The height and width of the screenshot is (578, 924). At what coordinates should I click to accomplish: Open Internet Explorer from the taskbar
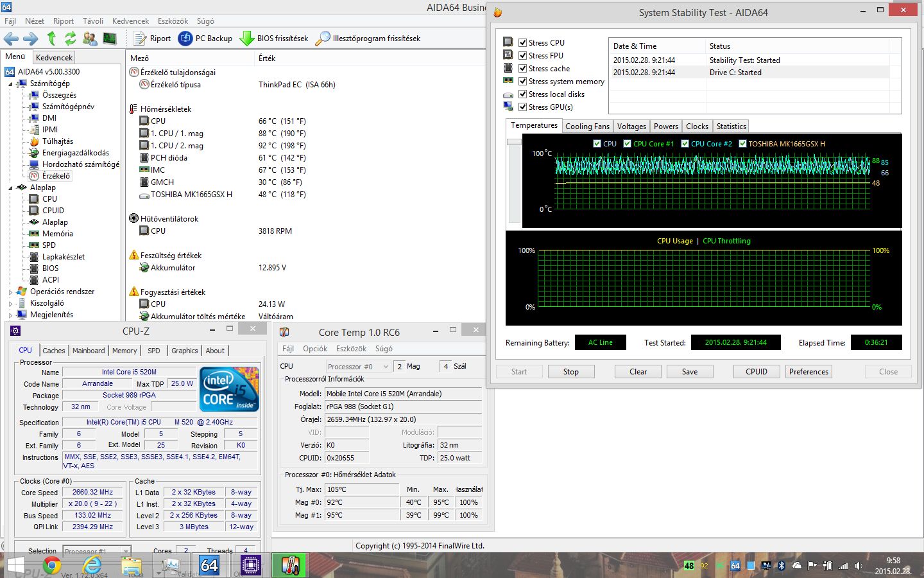92,565
